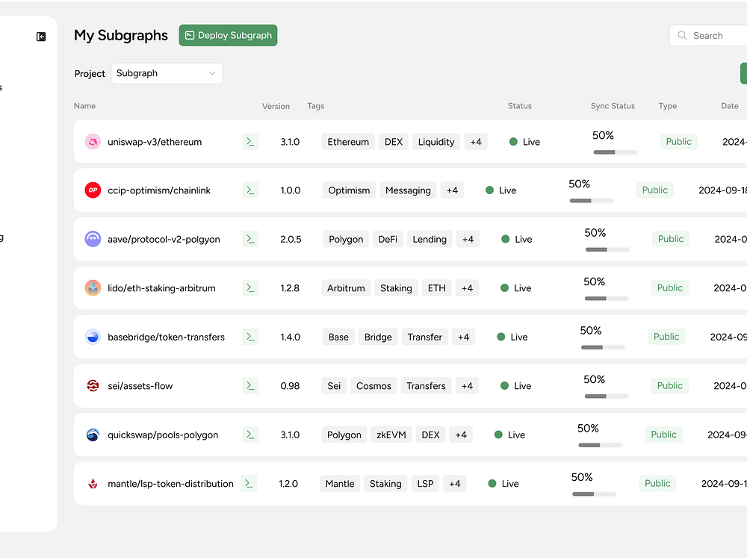
Task: Sort by the Version column header
Action: (x=276, y=106)
